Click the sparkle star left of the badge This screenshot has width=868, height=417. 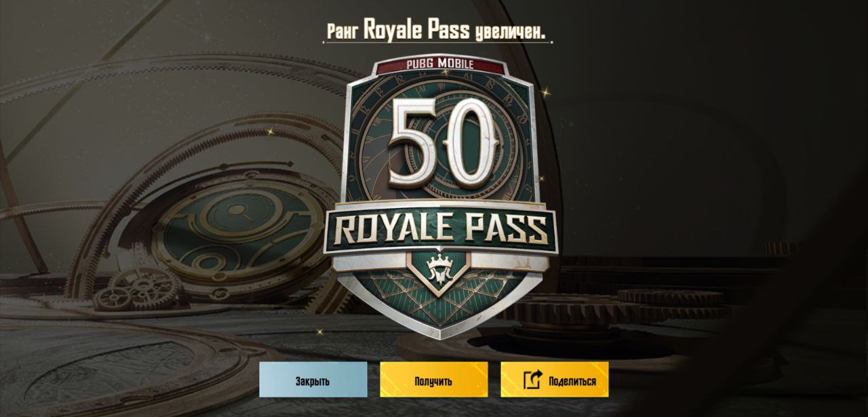click(x=266, y=129)
